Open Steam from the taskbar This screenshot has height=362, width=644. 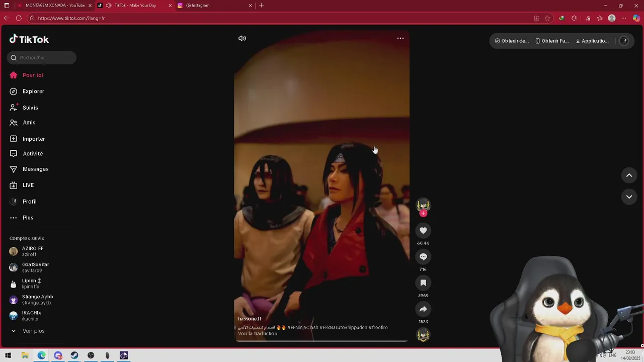pos(74,355)
